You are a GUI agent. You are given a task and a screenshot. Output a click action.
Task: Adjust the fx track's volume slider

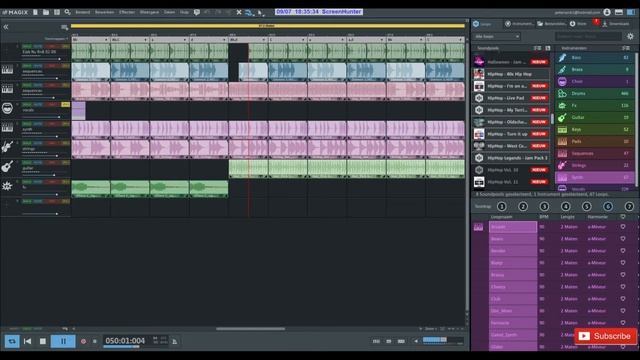coord(41,194)
